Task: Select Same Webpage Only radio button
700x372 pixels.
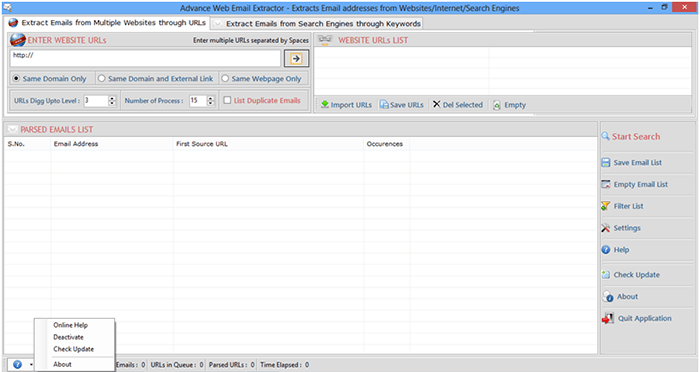Action: pyautogui.click(x=225, y=78)
